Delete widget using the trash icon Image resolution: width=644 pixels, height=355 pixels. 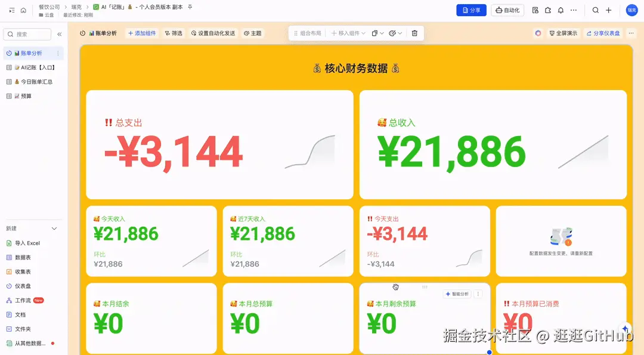(x=414, y=33)
